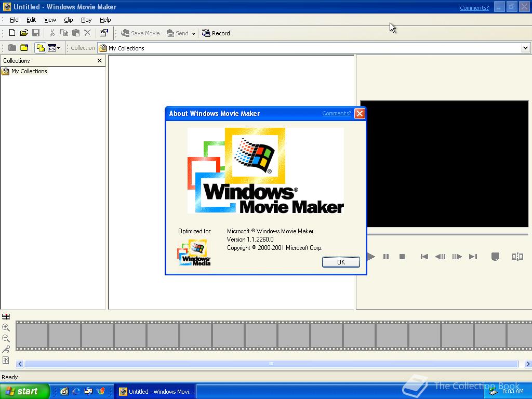Screen dimensions: 532x399
Task: Select the first storyboard frame
Action: pyautogui.click(x=32, y=335)
